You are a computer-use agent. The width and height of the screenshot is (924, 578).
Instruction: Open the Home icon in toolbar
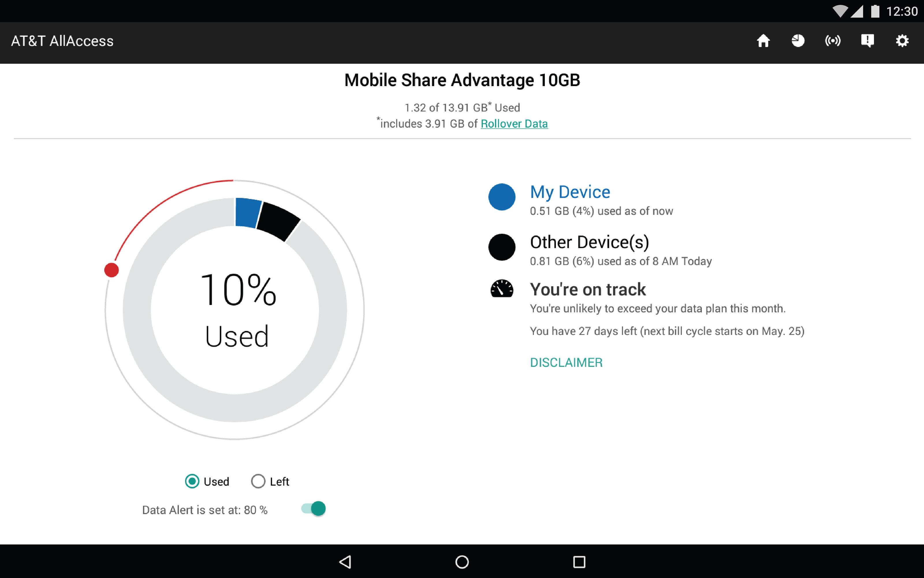pos(763,41)
